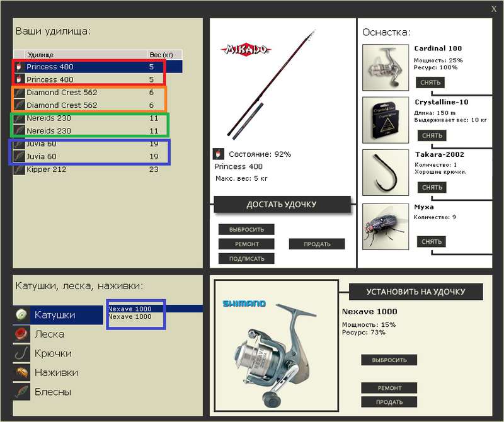Click ВЫБРОСИТЬ for the Nexave 1000 reel
The height and width of the screenshot is (422, 504).
(389, 360)
